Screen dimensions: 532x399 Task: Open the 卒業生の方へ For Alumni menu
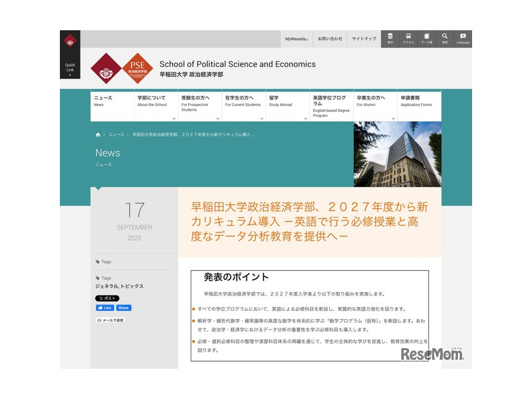pyautogui.click(x=375, y=106)
